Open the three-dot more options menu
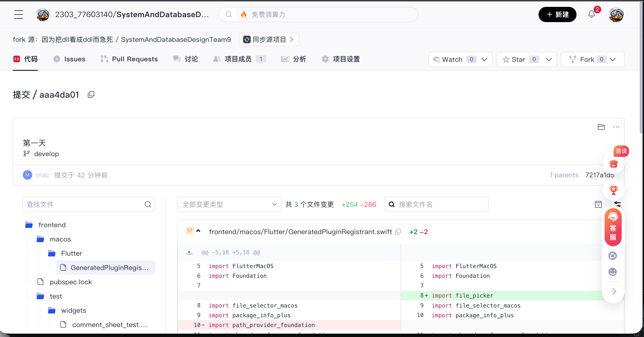Viewport: 644px width, 337px height. click(616, 127)
